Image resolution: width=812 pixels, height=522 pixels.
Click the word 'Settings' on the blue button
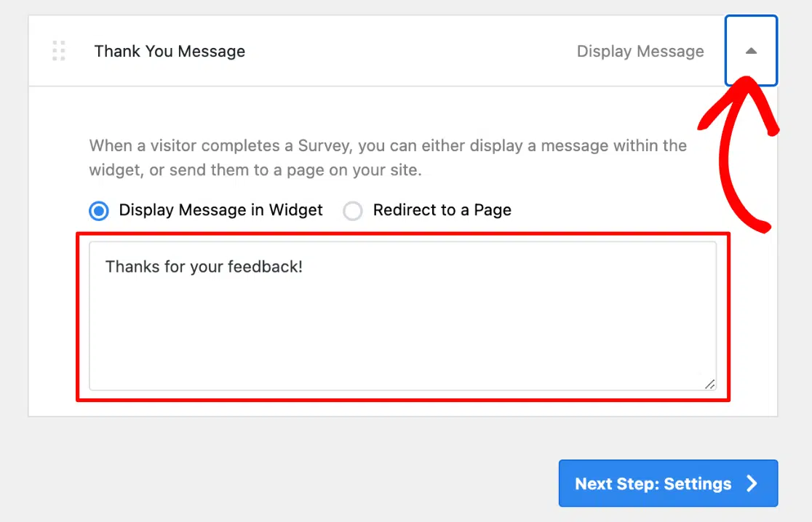tap(697, 484)
